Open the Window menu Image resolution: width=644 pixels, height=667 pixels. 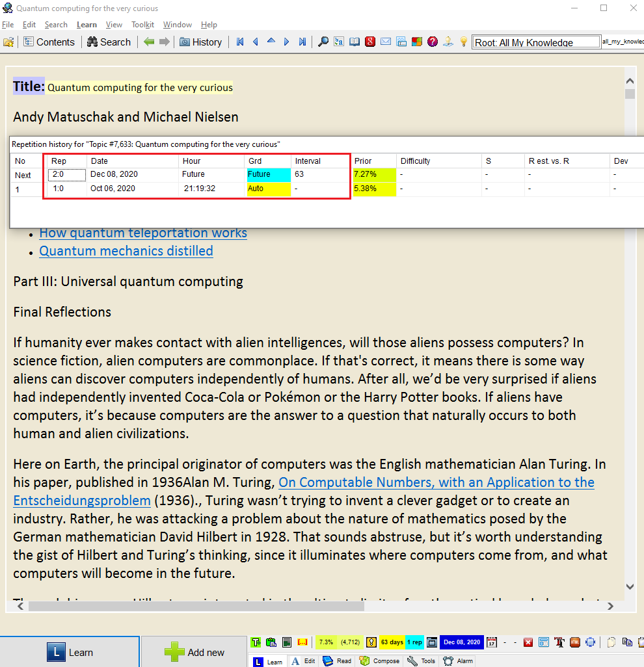[x=177, y=25]
